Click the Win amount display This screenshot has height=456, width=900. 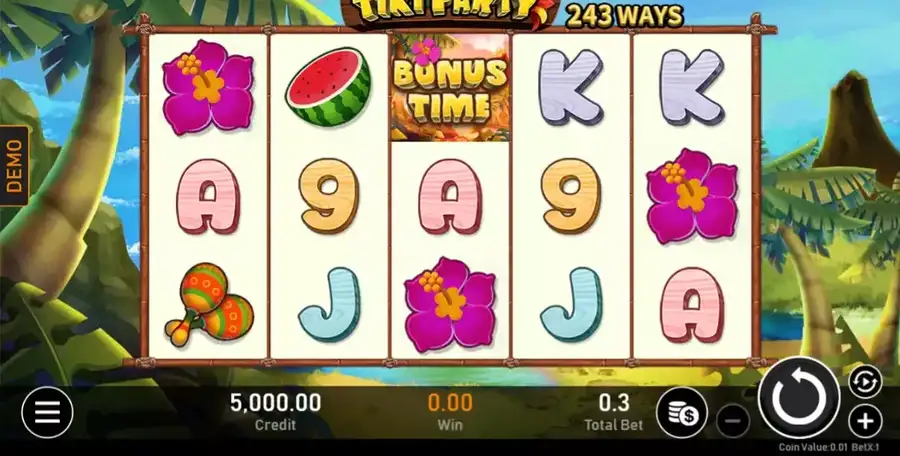[450, 411]
